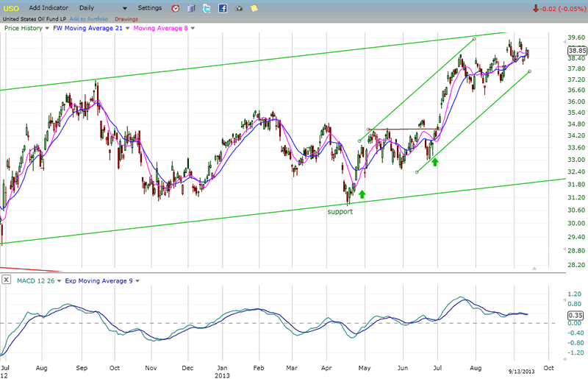Open the Add Indicator menu
Image resolution: width=588 pixels, height=379 pixels.
click(49, 7)
